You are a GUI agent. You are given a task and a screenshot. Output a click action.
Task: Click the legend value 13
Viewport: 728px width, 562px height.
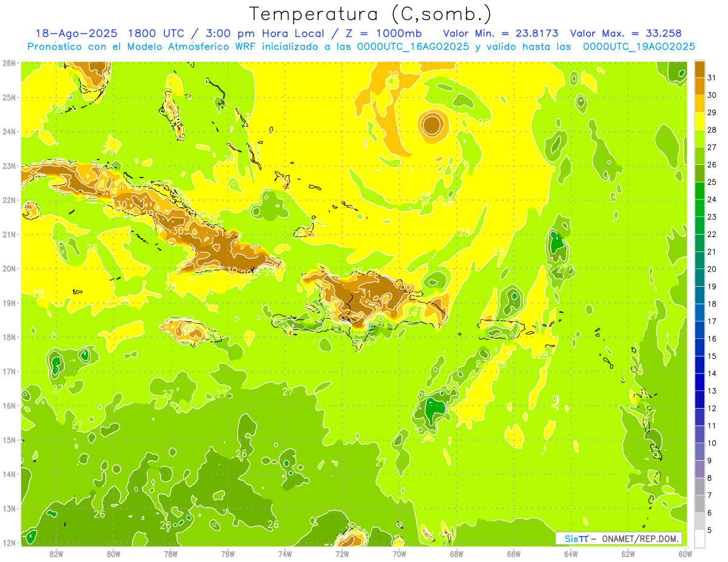click(x=712, y=391)
